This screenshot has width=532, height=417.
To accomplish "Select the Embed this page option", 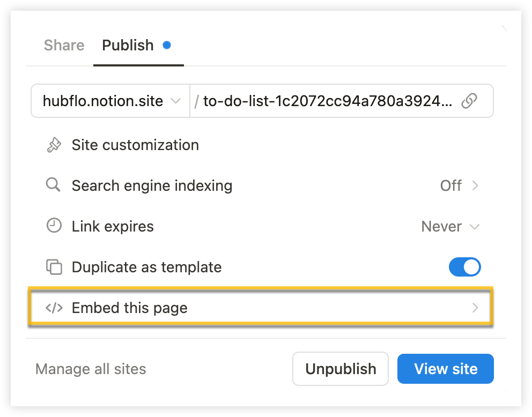I will 261,308.
